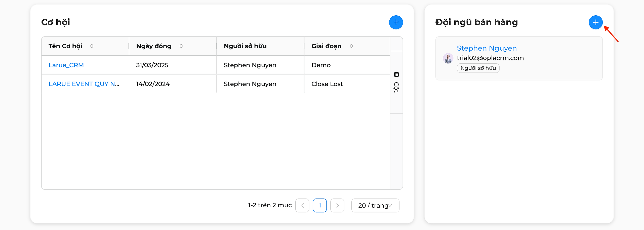
Task: Open the 20 / trang page size dropdown
Action: pos(375,206)
